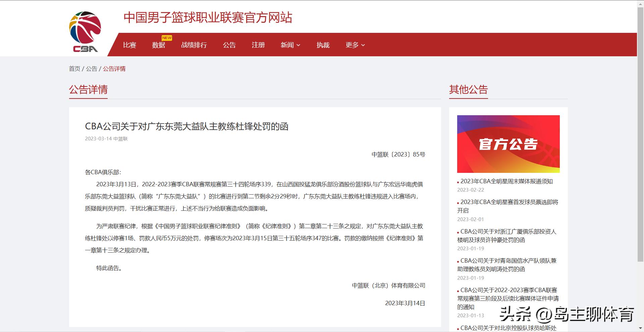The image size is (644, 332).
Task: Open the 青岛国信水产队刘明涛处罚 announcement
Action: pos(507,265)
